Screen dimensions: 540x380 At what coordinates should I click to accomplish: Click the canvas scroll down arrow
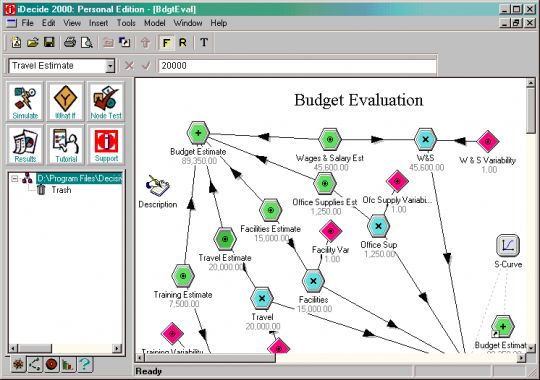coord(531,348)
